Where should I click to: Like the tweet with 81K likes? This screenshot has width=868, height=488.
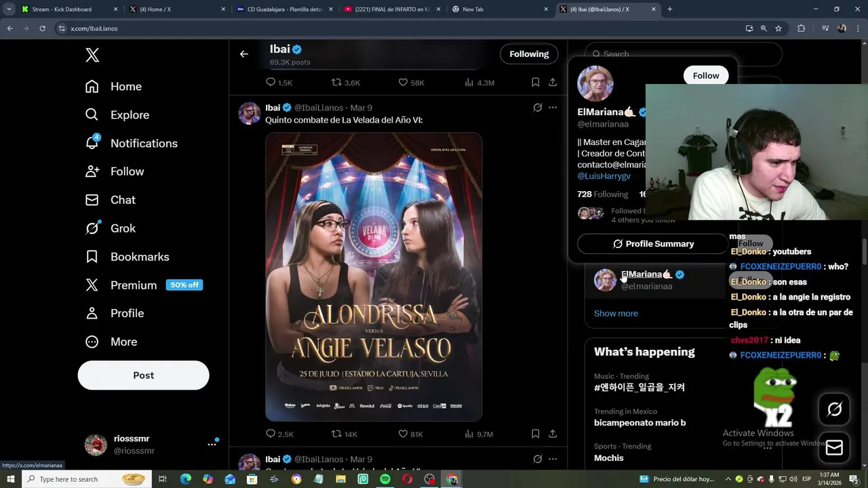point(410,434)
